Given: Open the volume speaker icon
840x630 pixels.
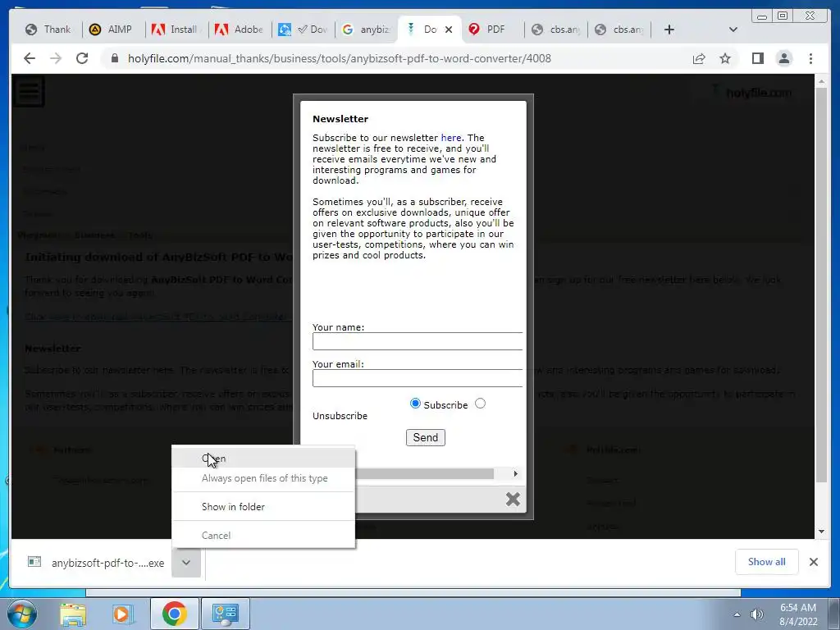Looking at the screenshot, I should click(757, 614).
